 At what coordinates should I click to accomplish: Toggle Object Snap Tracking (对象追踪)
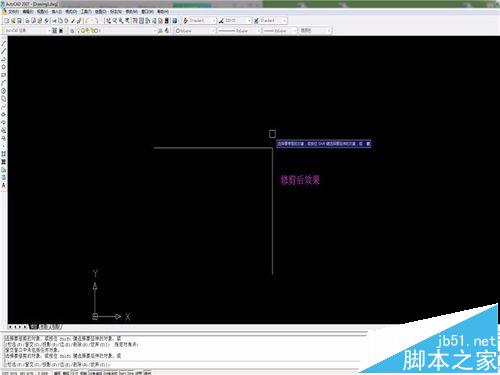(x=111, y=373)
